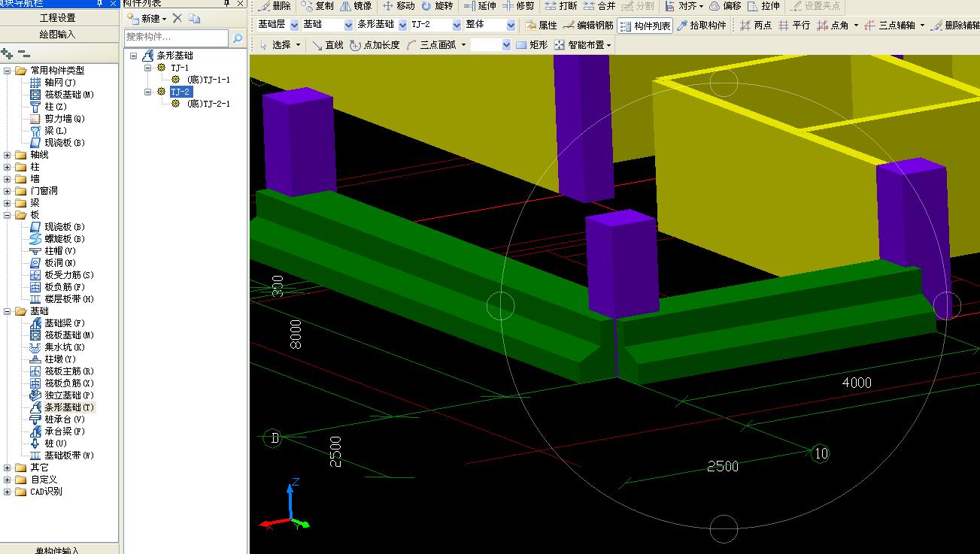Screen dimensions: 980x554
Task: Open the TJ-2 component dropdown
Action: click(457, 25)
